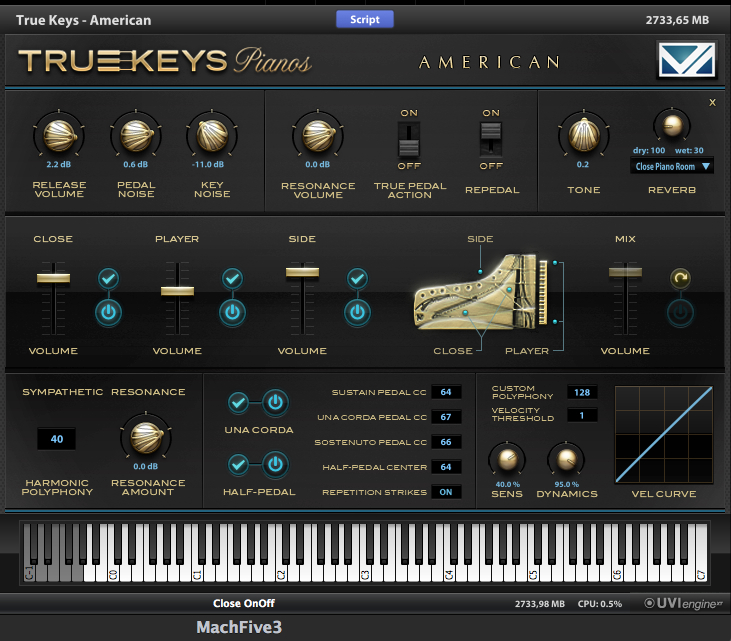Click the Resonance Amount knob
731x641 pixels.
(x=146, y=437)
